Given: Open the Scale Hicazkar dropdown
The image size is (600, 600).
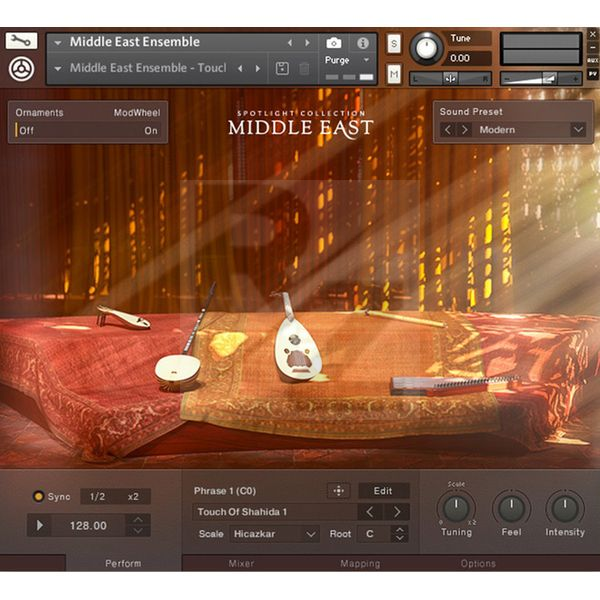Looking at the screenshot, I should tap(274, 534).
